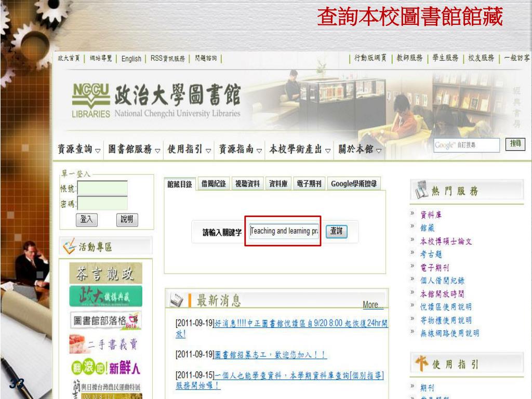Open the 圖書館招募志工 news item

[270, 355]
